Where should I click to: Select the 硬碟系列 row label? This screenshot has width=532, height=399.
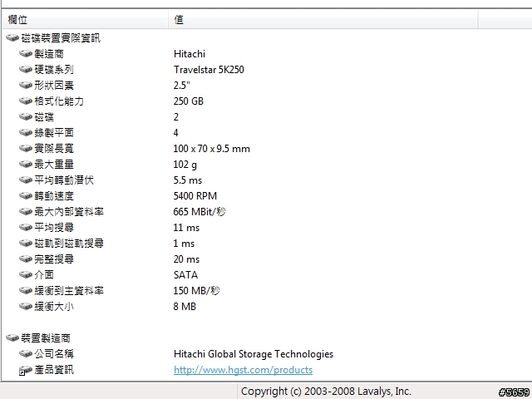click(x=54, y=69)
